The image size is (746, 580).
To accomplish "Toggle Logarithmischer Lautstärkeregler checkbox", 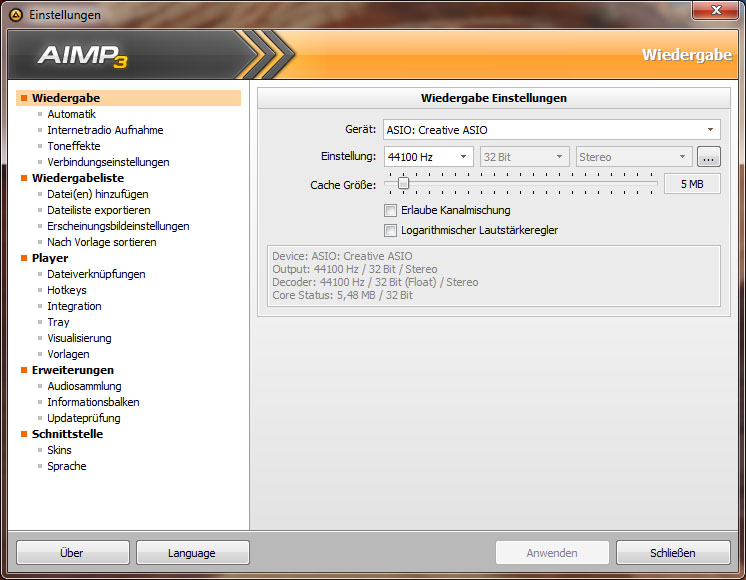I will coord(390,230).
